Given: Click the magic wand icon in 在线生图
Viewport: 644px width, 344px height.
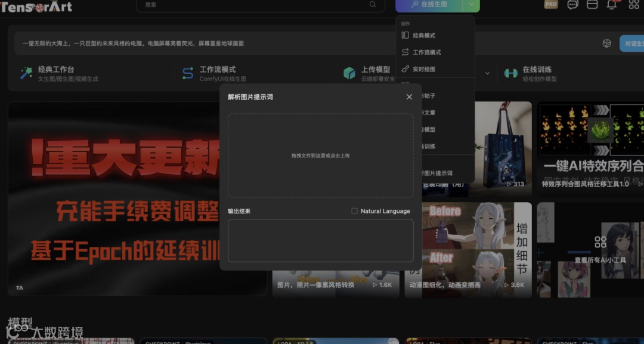Looking at the screenshot, I should pyautogui.click(x=415, y=4).
